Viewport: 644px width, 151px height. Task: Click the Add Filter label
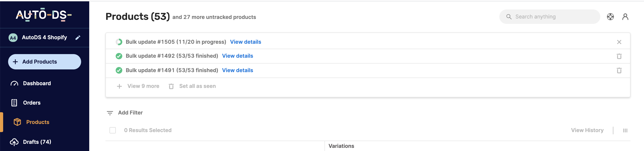[x=130, y=113]
